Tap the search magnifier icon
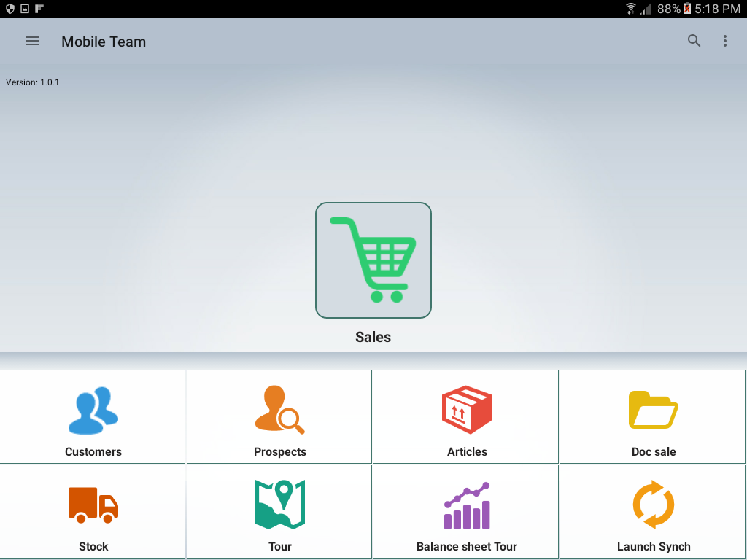Image resolution: width=747 pixels, height=560 pixels. tap(694, 41)
